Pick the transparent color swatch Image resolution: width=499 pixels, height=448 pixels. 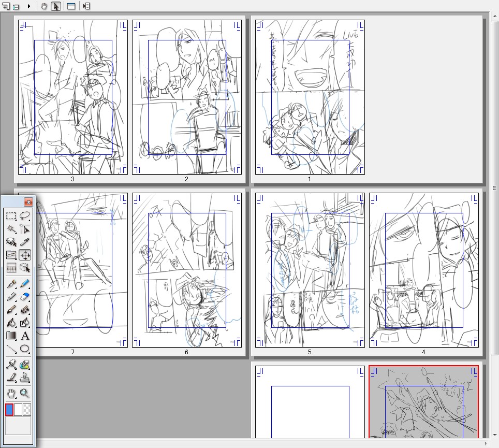(x=27, y=410)
